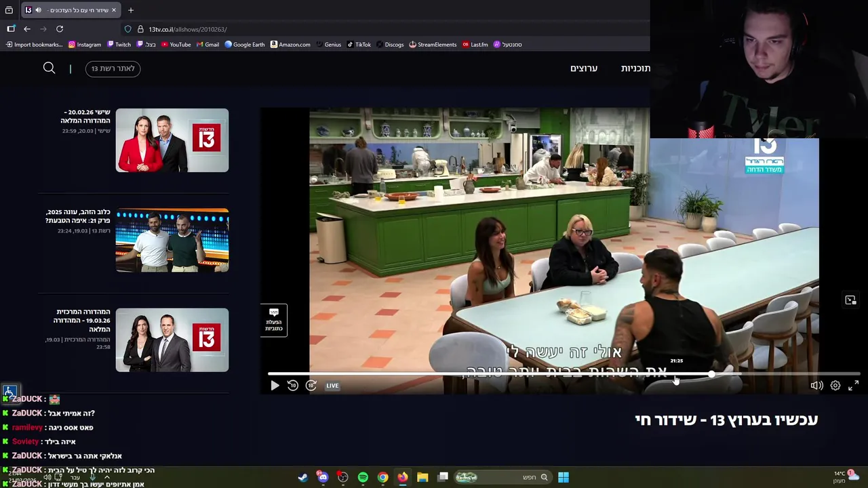The height and width of the screenshot is (488, 868).
Task: Open title שישי 20.02.26 המהדורה המלאה
Action: pyautogui.click(x=85, y=116)
